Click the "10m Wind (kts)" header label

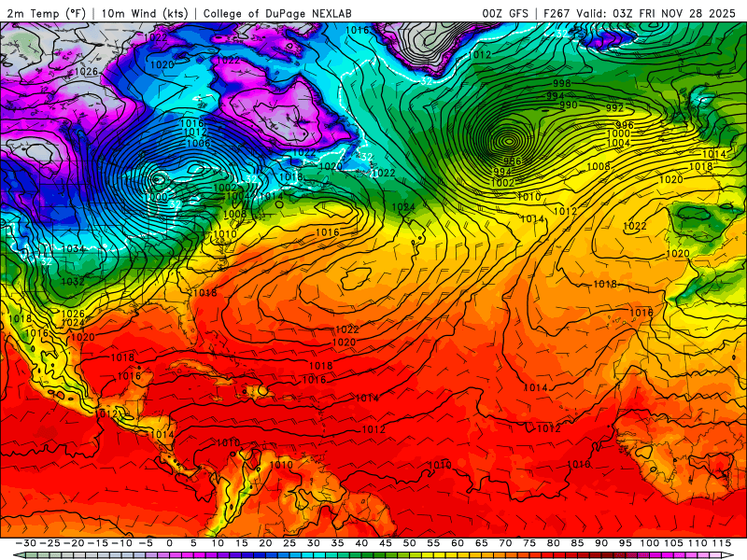pos(145,13)
